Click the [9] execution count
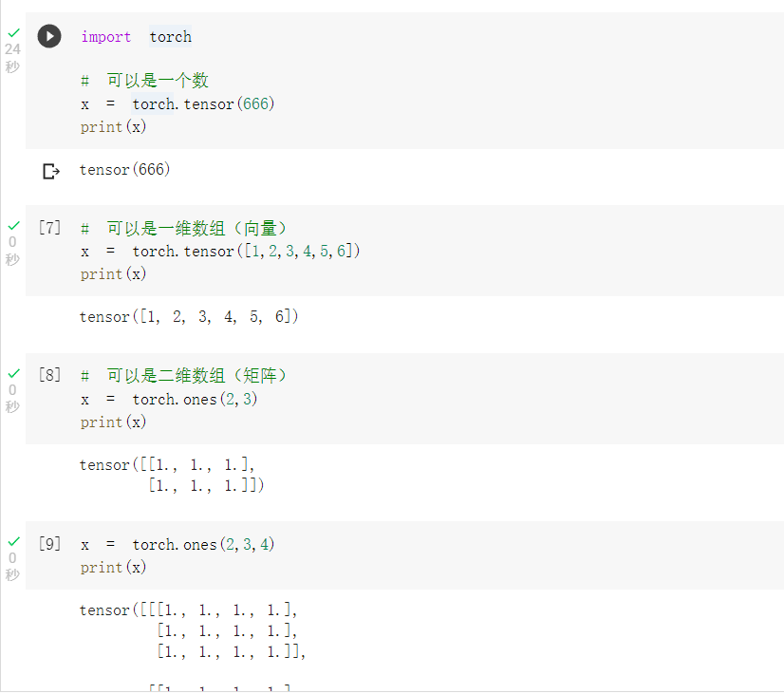784x694 pixels. tap(49, 544)
